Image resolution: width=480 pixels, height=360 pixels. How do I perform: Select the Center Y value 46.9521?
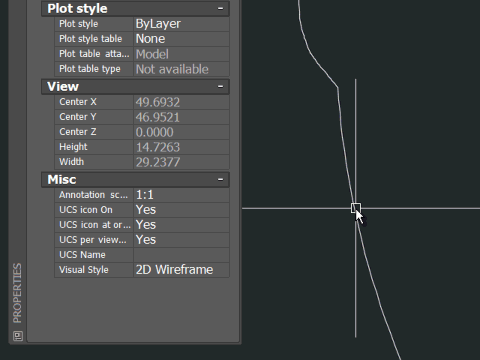pos(181,117)
